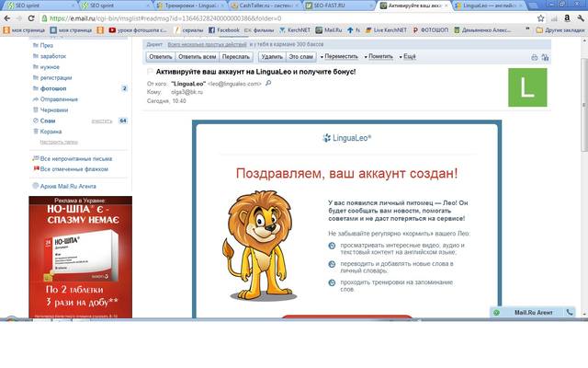The width and height of the screenshot is (588, 368).
Task: Open the KerchNET bookmark
Action: click(295, 30)
